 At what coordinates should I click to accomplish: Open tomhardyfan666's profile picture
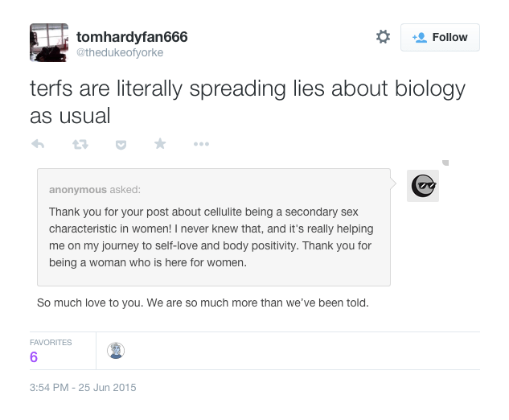(x=49, y=42)
